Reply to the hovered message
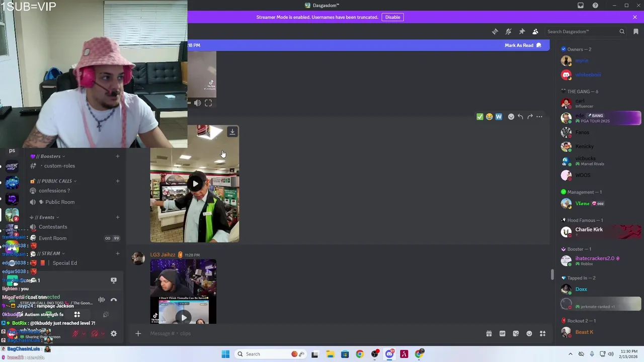 (520, 117)
